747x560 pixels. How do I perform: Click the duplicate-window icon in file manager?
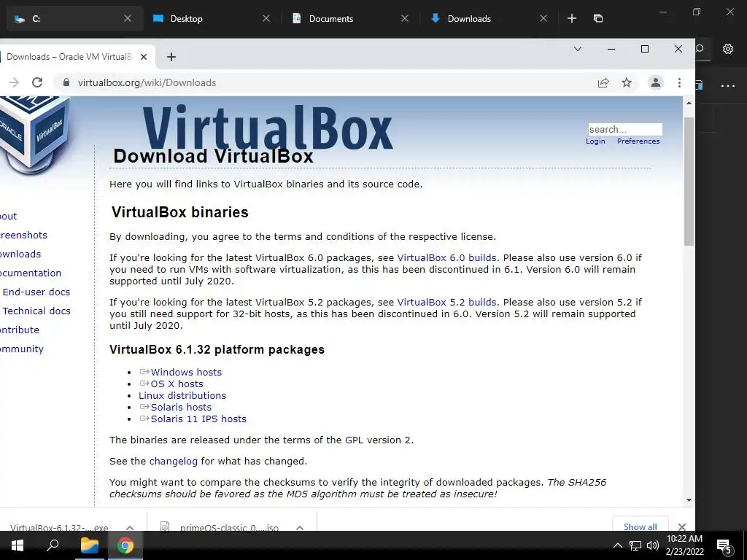598,18
